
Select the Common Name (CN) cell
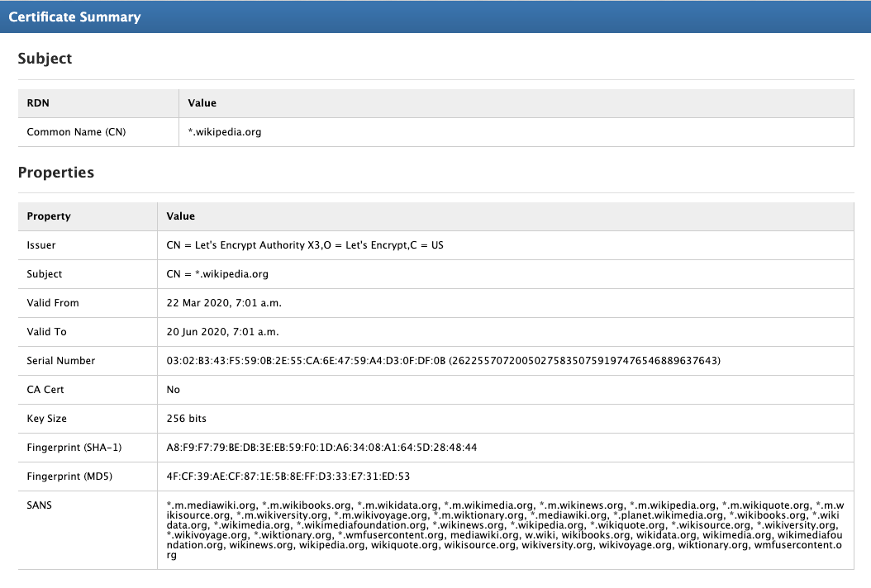(76, 132)
